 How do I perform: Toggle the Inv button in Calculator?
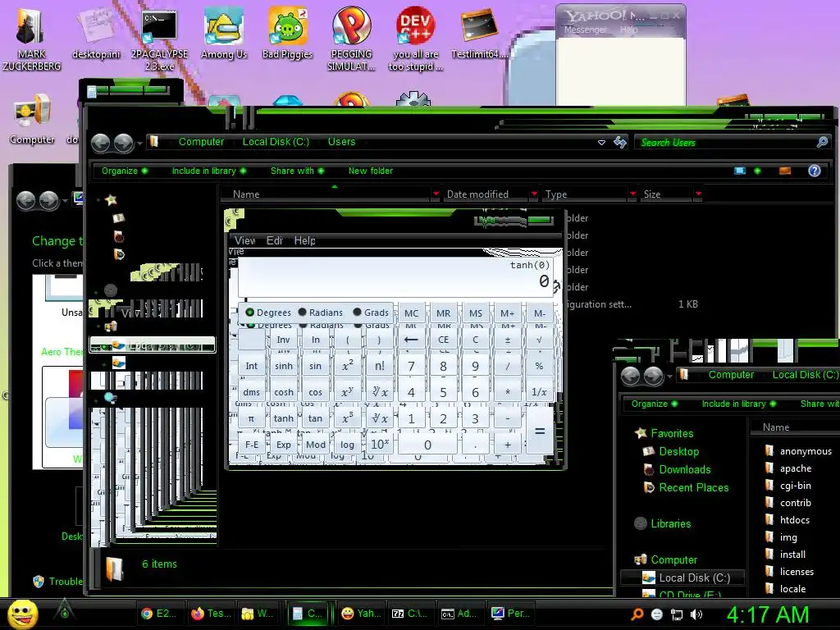(283, 340)
